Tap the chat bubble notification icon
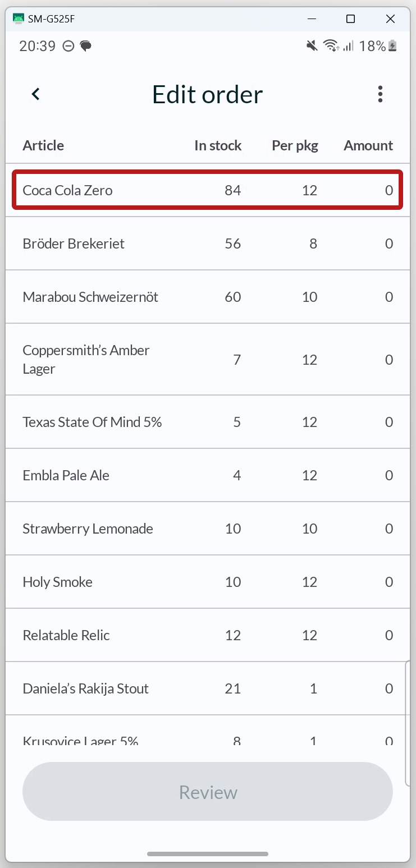Viewport: 416px width, 868px height. 86,46
